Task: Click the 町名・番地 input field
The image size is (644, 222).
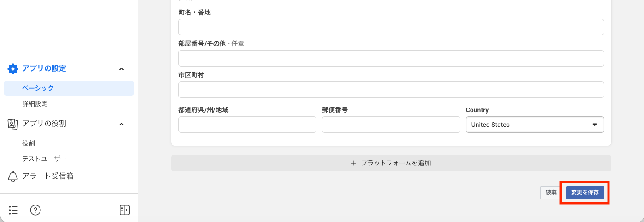Action: click(x=391, y=27)
